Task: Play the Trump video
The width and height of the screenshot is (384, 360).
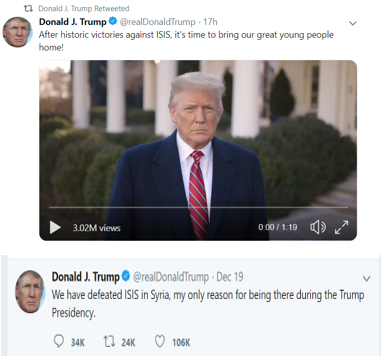Action: click(x=55, y=228)
